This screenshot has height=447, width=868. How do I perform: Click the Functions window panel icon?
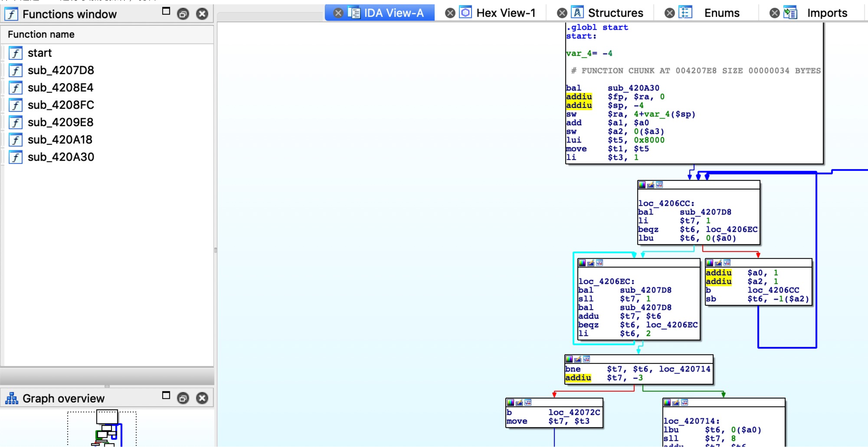tap(11, 14)
